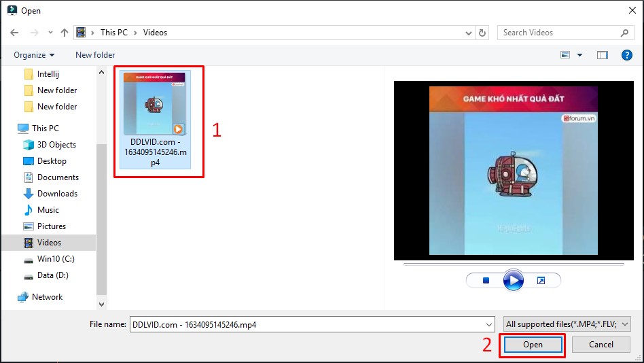The width and height of the screenshot is (644, 363).
Task: Click the change view icon
Action: coord(565,55)
